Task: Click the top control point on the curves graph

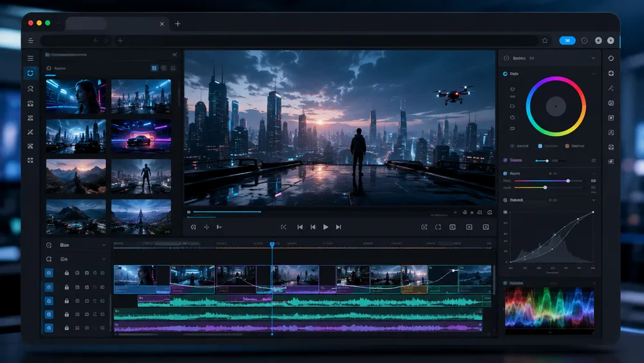Action: point(592,213)
